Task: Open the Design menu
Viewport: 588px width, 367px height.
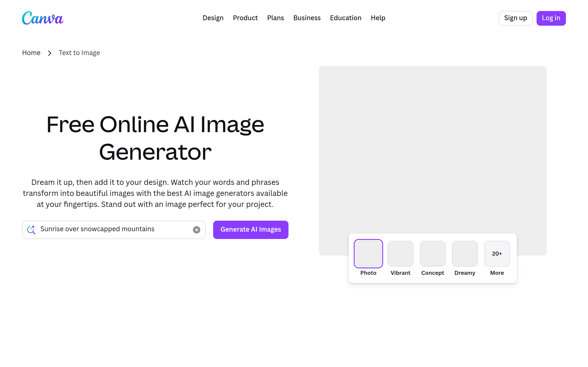Action: pyautogui.click(x=213, y=18)
